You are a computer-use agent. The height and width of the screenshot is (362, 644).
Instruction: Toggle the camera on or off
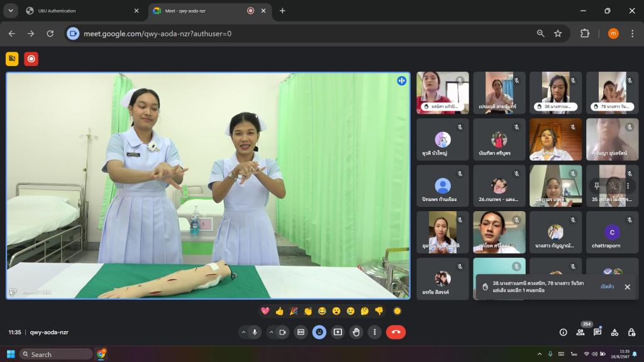click(x=282, y=332)
